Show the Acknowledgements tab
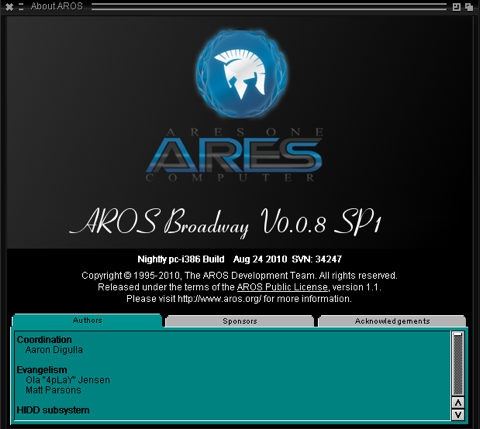 coord(392,321)
